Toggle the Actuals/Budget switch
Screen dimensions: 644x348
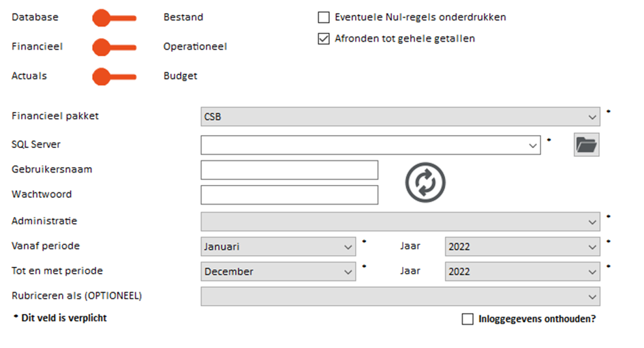pyautogui.click(x=114, y=76)
